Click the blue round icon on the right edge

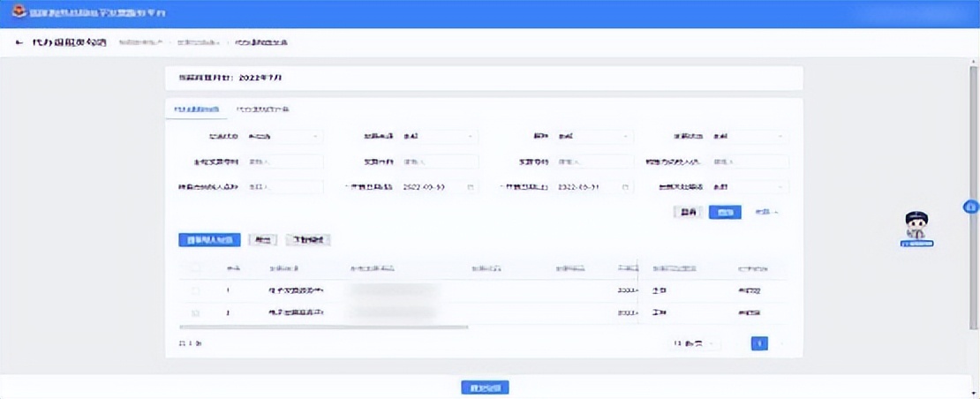pos(970,206)
